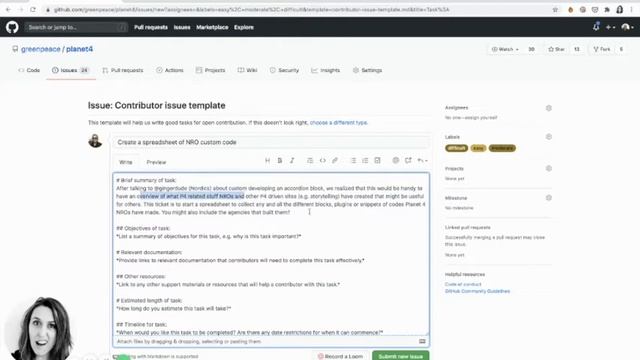Open the Chrome profile avatar
Screen dimensions: 640x360
(x=620, y=9)
